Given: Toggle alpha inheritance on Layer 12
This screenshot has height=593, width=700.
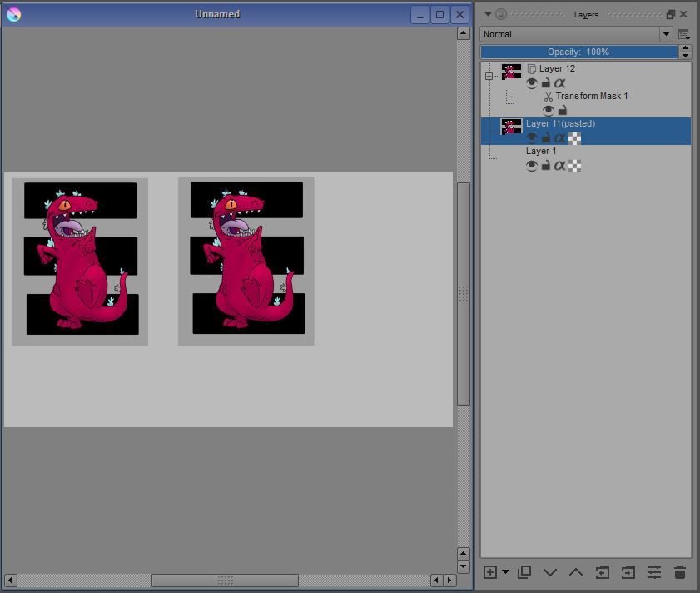Looking at the screenshot, I should click(x=559, y=83).
